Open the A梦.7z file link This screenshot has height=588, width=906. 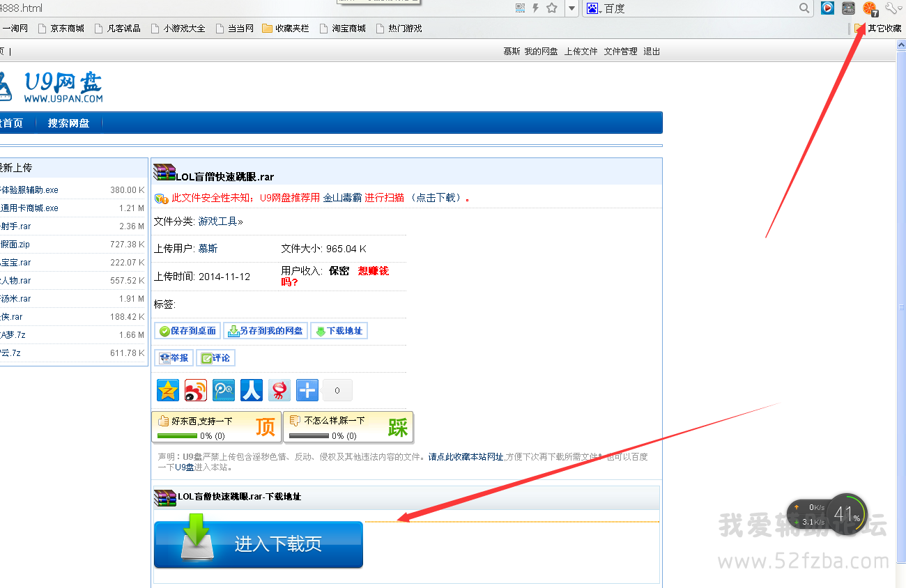[x=13, y=334]
